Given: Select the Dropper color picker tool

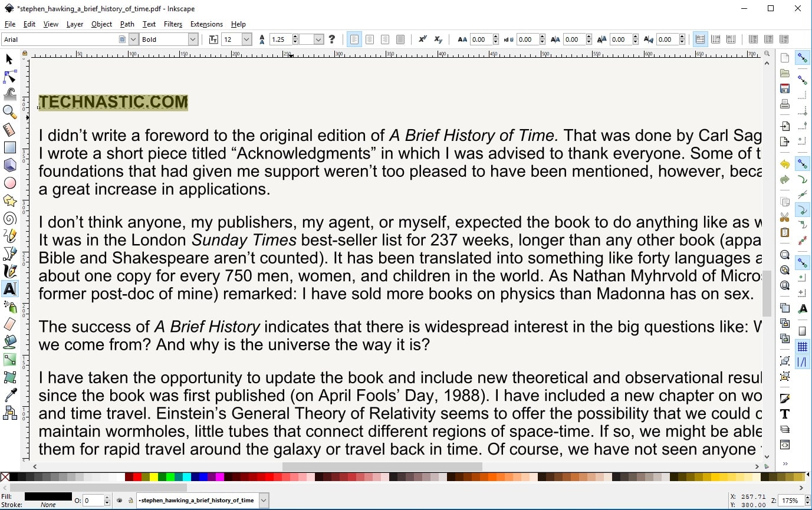Looking at the screenshot, I should (x=9, y=395).
